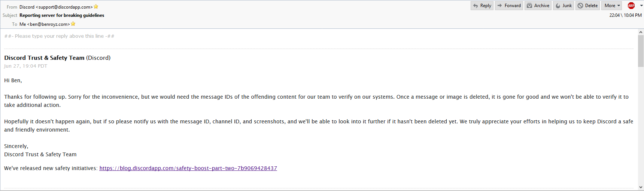This screenshot has height=191, width=644.
Task: Toggle the contact star beside ben@benroyz.com
Action: click(73, 24)
